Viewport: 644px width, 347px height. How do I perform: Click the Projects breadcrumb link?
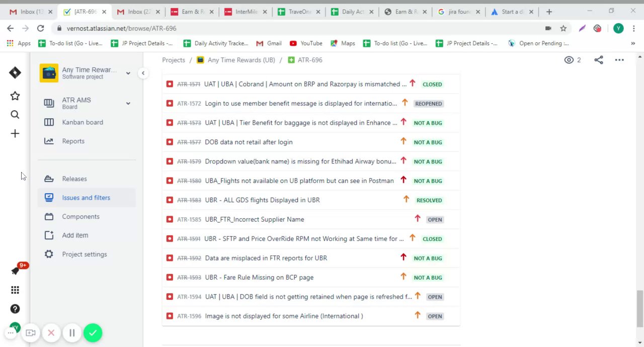(x=174, y=60)
